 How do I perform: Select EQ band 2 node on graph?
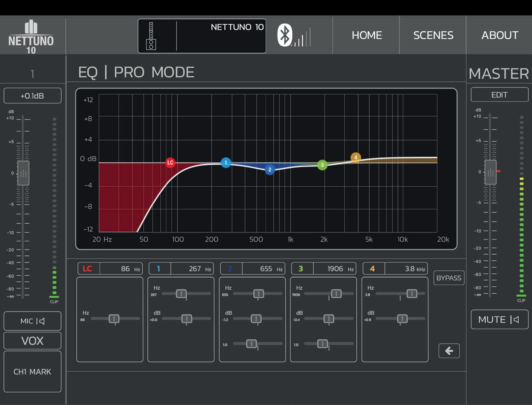(270, 170)
